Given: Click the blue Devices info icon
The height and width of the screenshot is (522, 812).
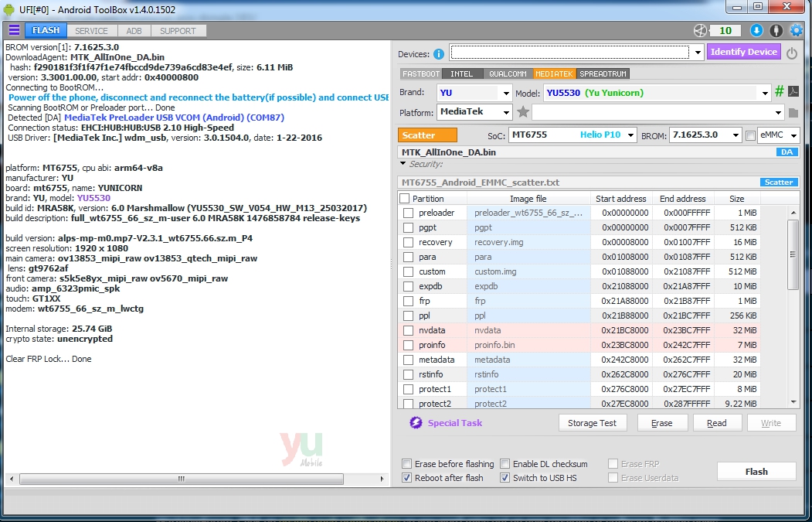Looking at the screenshot, I should [x=439, y=54].
